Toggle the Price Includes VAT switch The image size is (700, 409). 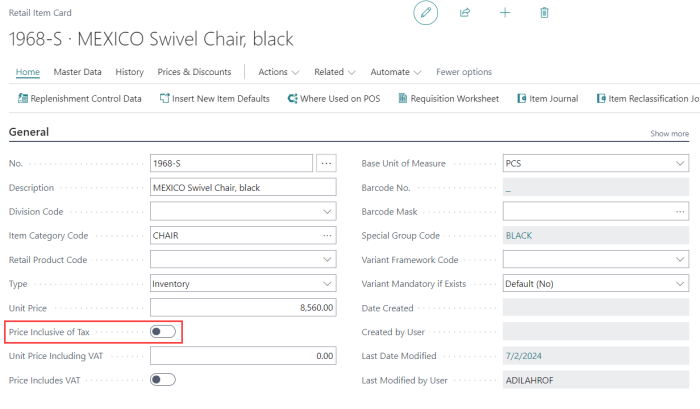click(x=163, y=380)
